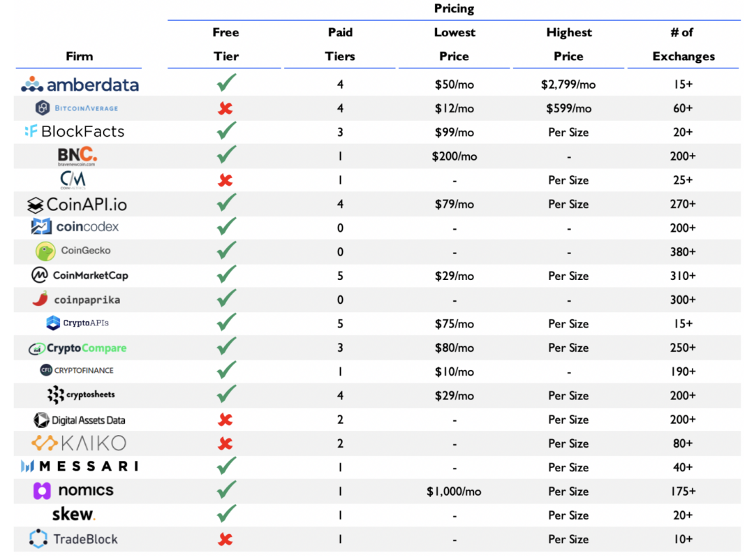Click the coinpaprika chili pepper icon
Screen dimensions: 754x560
coord(40,299)
